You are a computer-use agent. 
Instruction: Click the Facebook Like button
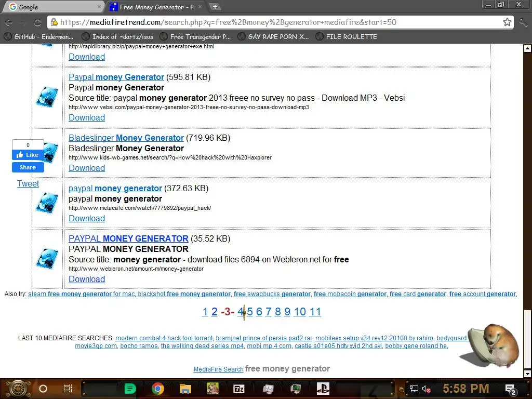[28, 155]
